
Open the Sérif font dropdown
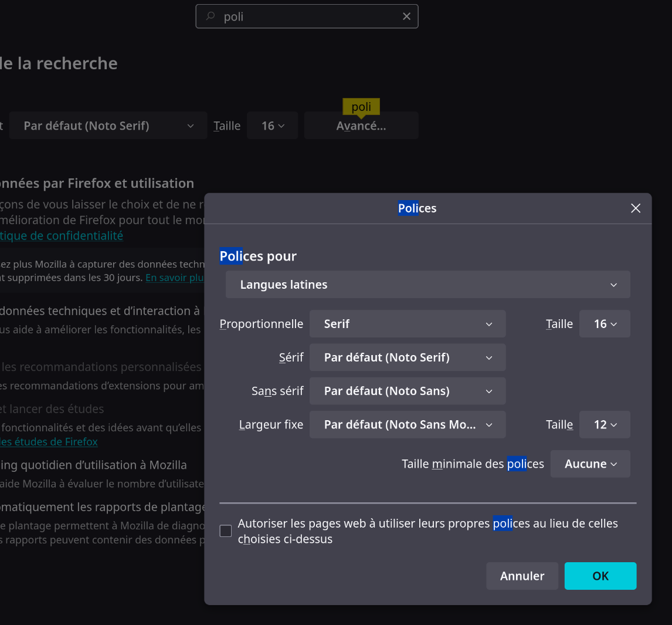pyautogui.click(x=407, y=357)
